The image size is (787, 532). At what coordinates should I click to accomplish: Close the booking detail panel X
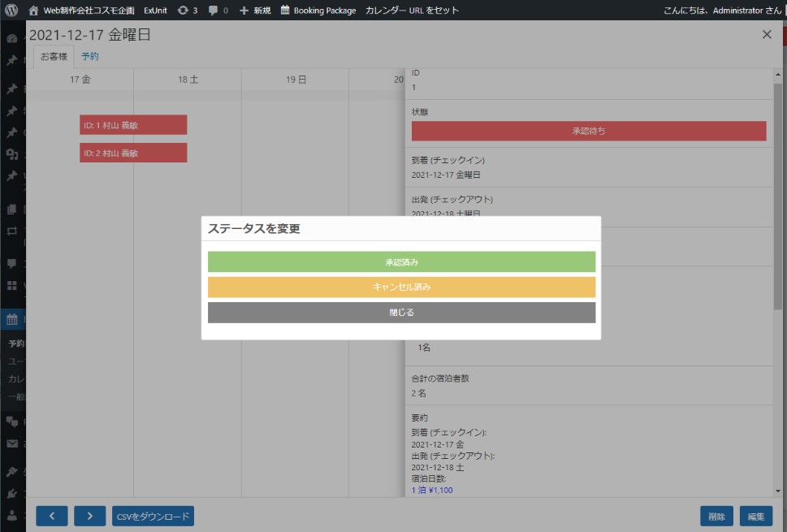[767, 34]
